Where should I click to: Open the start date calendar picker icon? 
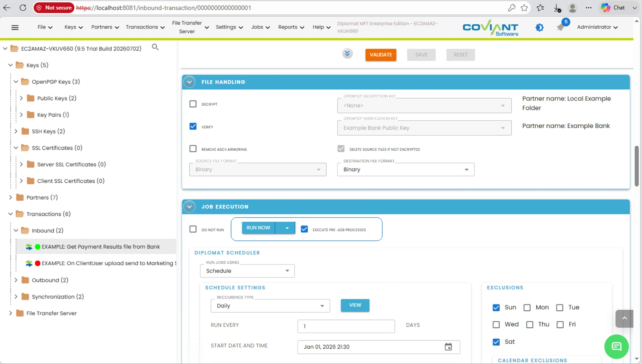(x=448, y=347)
